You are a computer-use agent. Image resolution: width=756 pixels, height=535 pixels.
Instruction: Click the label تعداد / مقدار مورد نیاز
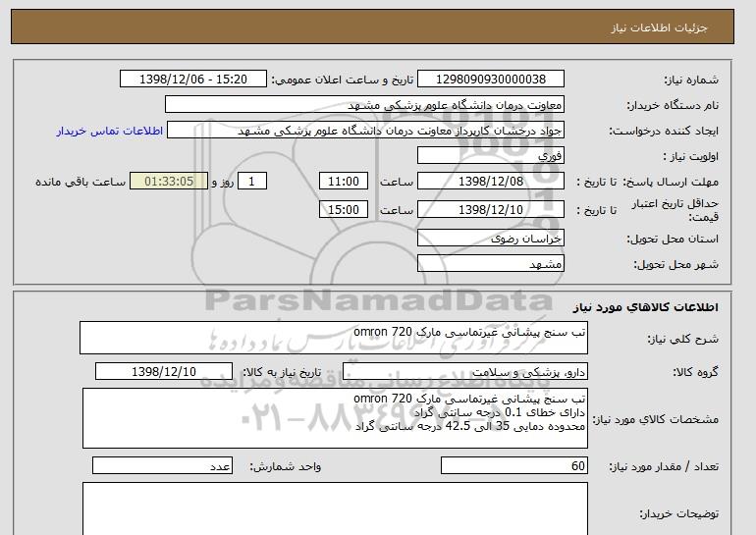click(664, 466)
